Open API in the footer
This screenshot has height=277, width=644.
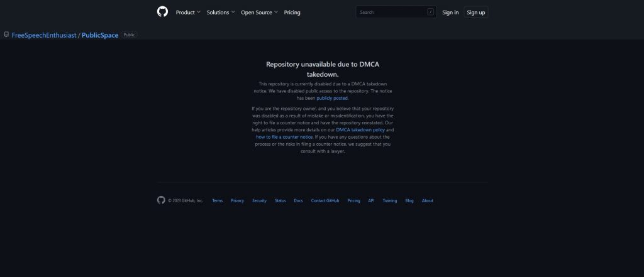371,200
